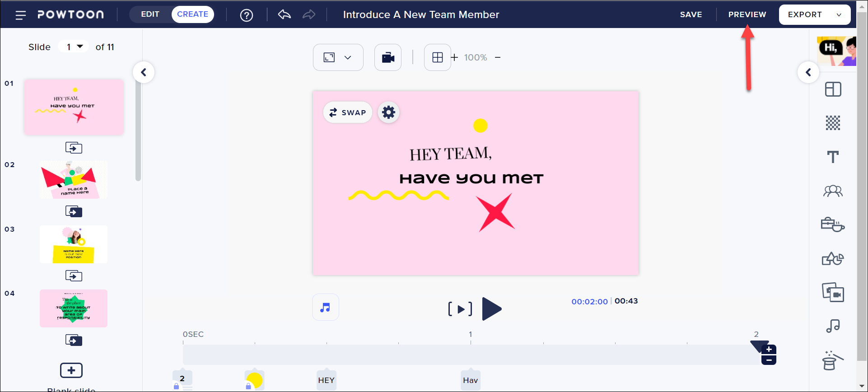
Task: Collapse the left slides panel
Action: click(144, 72)
